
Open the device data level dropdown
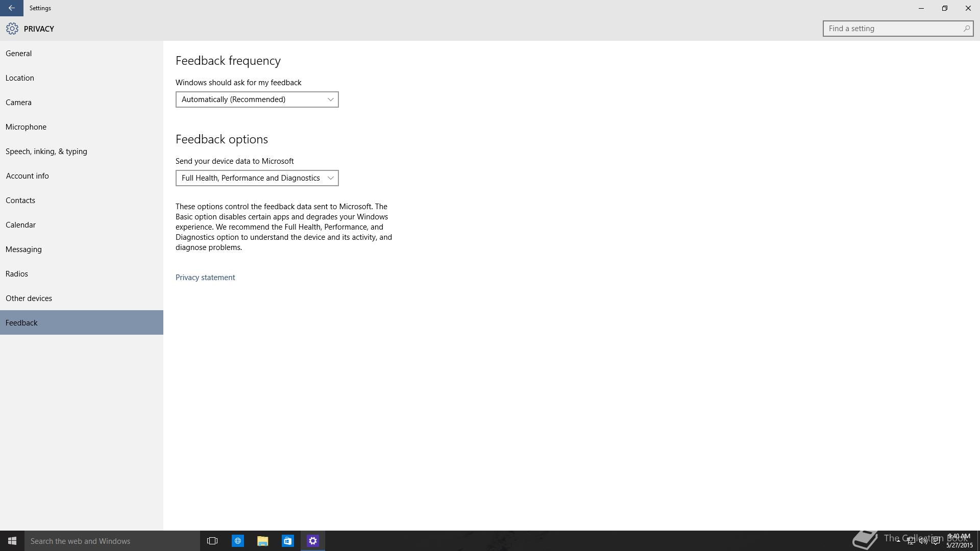pyautogui.click(x=257, y=178)
